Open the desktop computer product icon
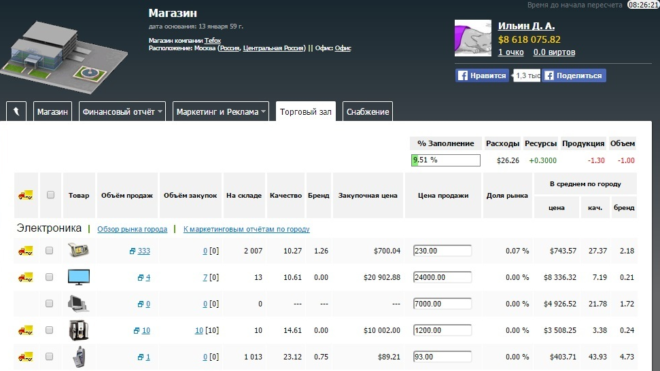The height and width of the screenshot is (371, 660). coord(78,304)
